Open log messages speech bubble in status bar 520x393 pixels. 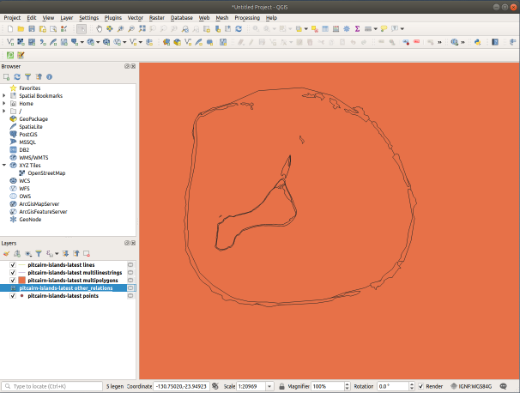point(503,386)
